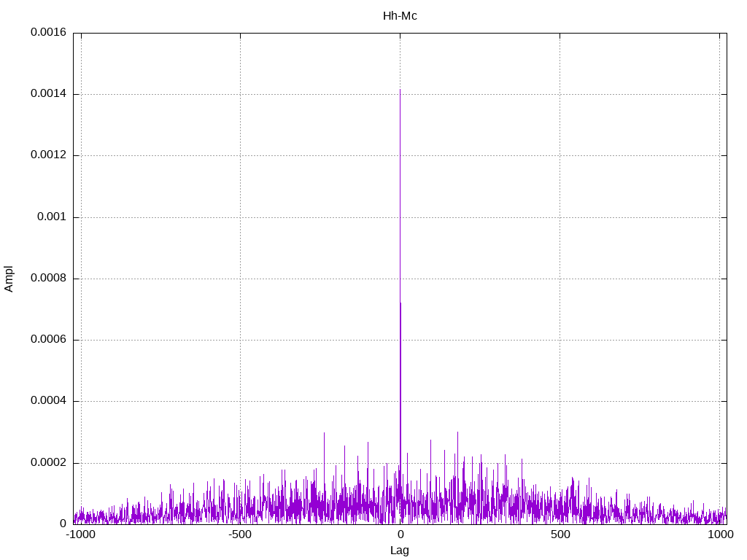
Task: Click the Lag x-axis label
Action: [x=400, y=551]
